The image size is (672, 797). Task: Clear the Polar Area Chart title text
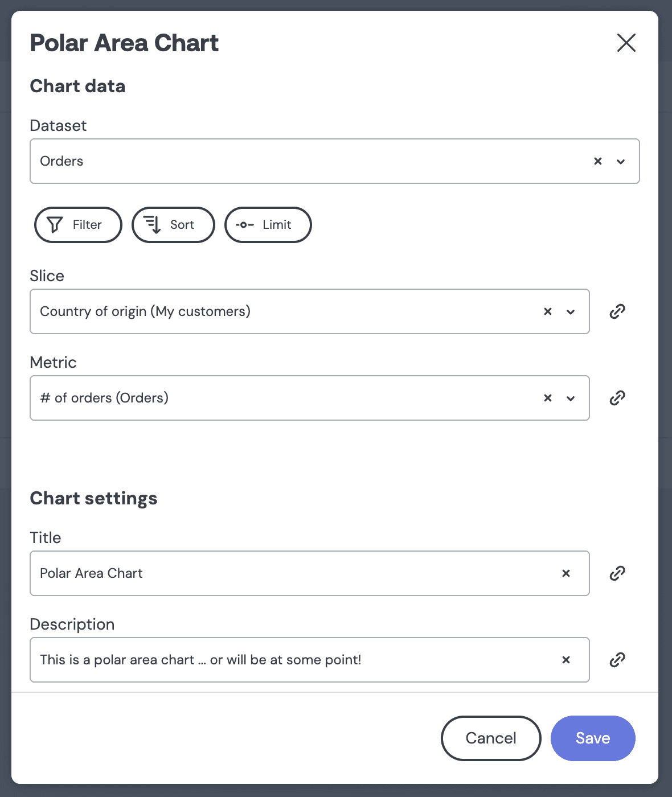(x=566, y=573)
